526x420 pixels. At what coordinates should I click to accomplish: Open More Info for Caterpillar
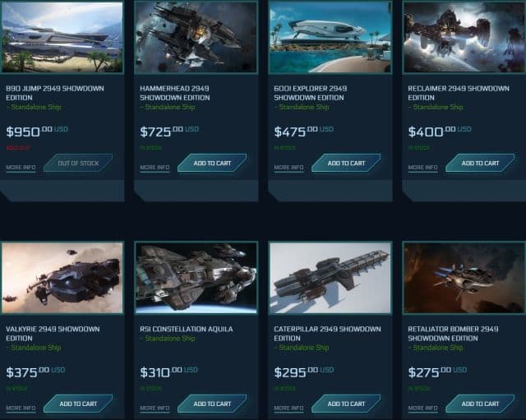[x=288, y=408]
